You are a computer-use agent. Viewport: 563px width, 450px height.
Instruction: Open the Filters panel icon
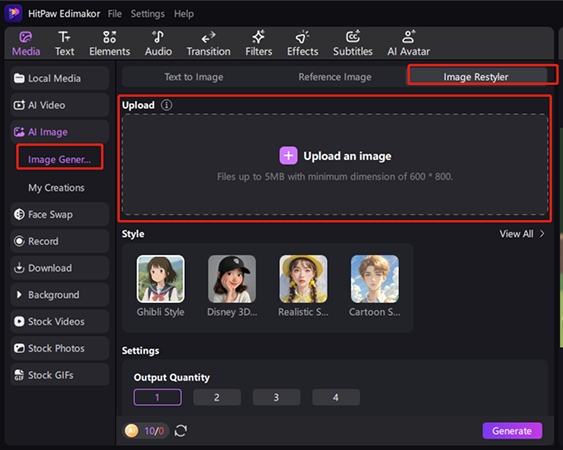click(x=259, y=37)
